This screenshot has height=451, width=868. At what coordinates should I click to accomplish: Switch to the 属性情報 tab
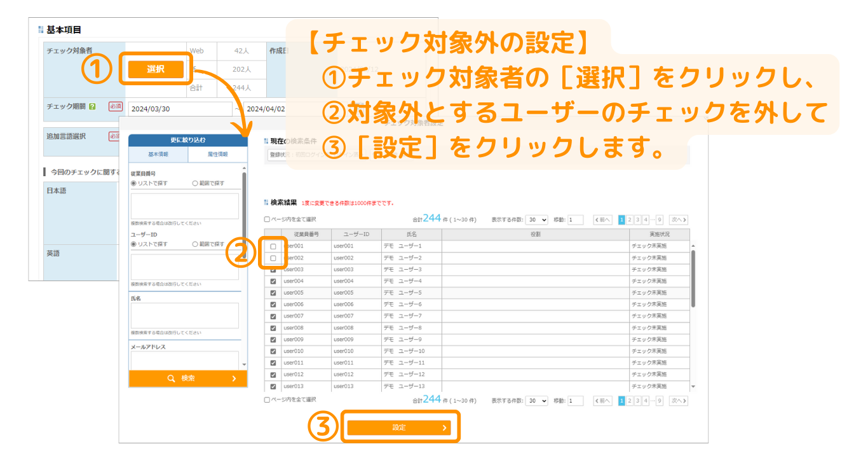(217, 154)
